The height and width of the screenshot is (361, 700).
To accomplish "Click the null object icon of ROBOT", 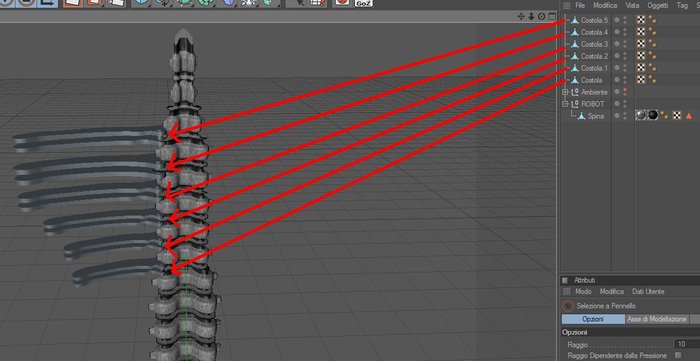I will [x=575, y=104].
